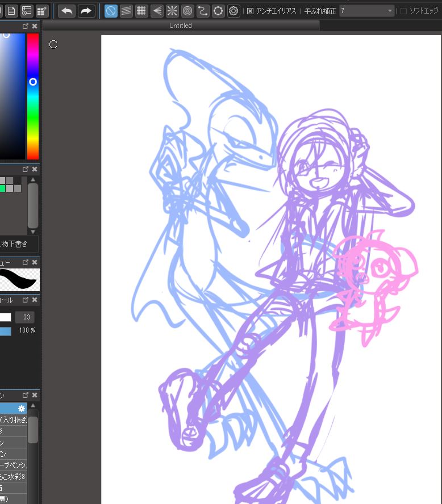Click the brush size slider bar
The image size is (442, 504).
click(6, 317)
